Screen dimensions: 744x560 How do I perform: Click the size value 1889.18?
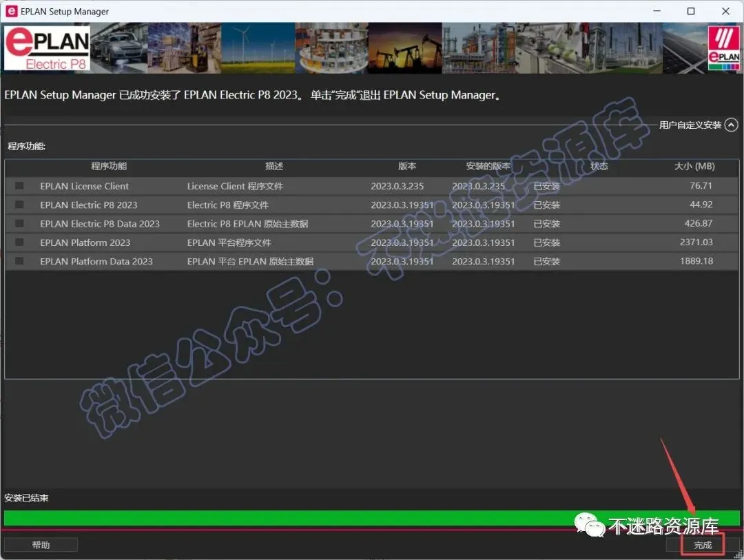pyautogui.click(x=696, y=261)
